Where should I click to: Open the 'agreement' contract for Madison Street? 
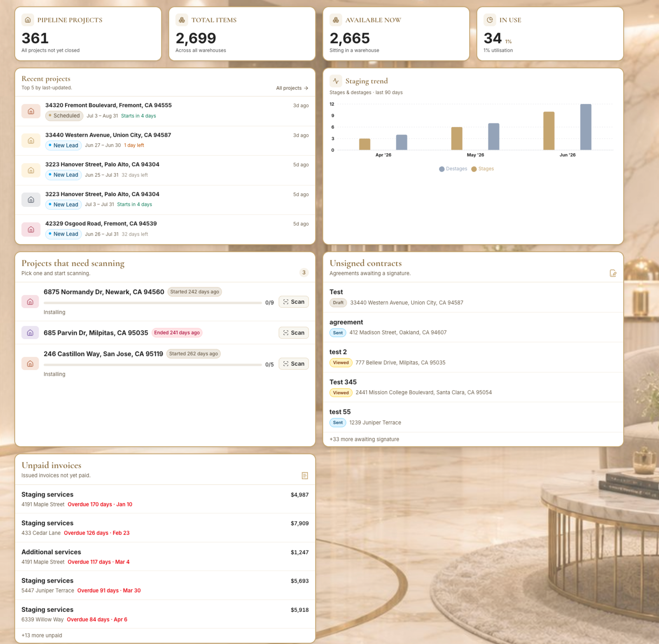point(473,327)
